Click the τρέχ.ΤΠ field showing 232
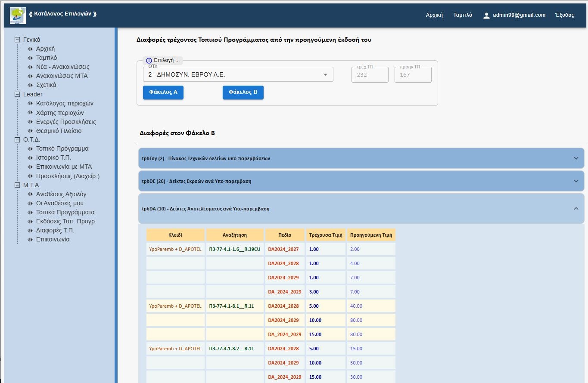Screen dimensions: 588x383 click(370, 75)
